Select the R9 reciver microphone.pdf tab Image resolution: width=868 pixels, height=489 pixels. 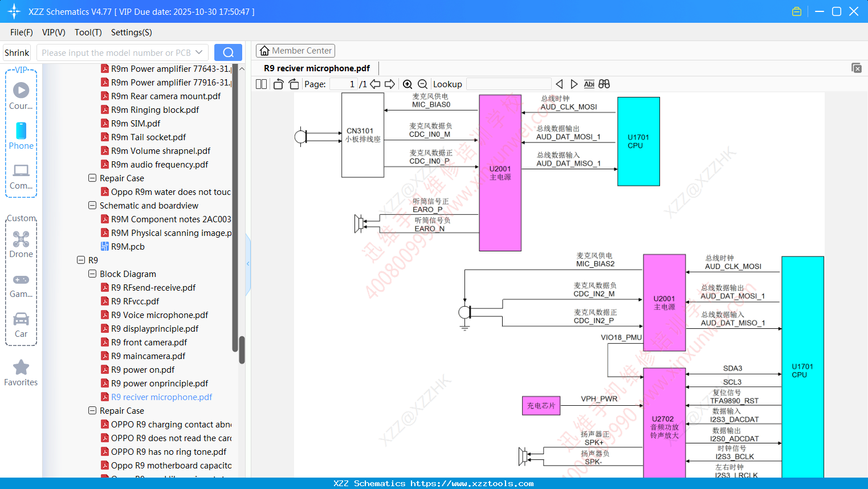(317, 68)
